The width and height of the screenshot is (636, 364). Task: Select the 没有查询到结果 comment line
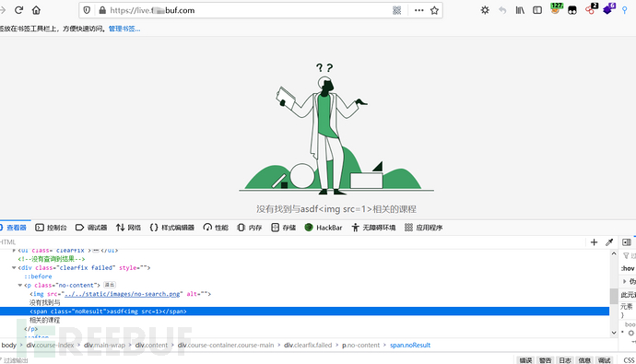click(x=52, y=259)
